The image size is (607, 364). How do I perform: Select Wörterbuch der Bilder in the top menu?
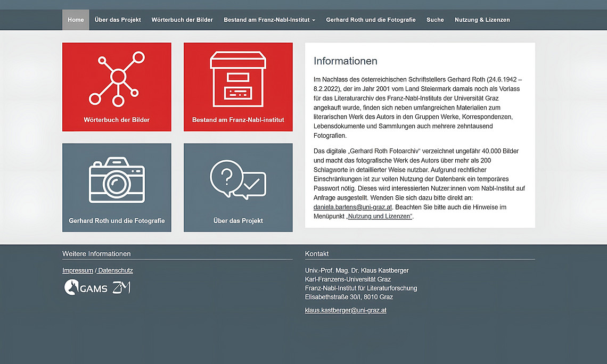(x=182, y=20)
